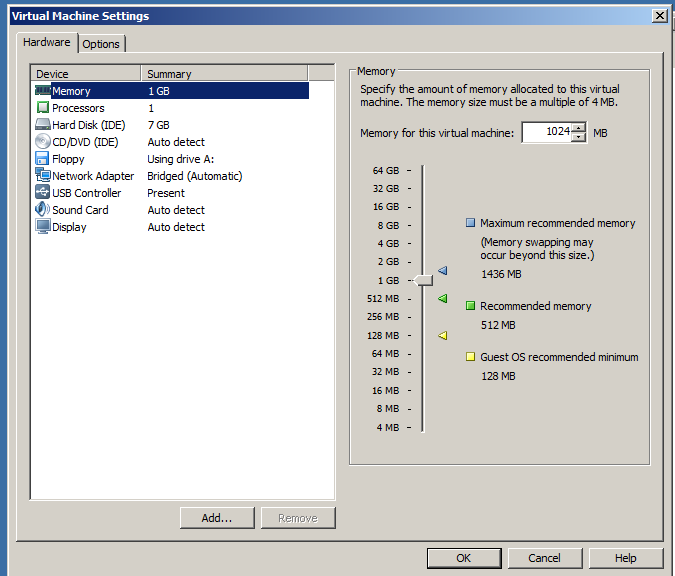Switch to the Options tab
The height and width of the screenshot is (576, 675).
[x=101, y=44]
